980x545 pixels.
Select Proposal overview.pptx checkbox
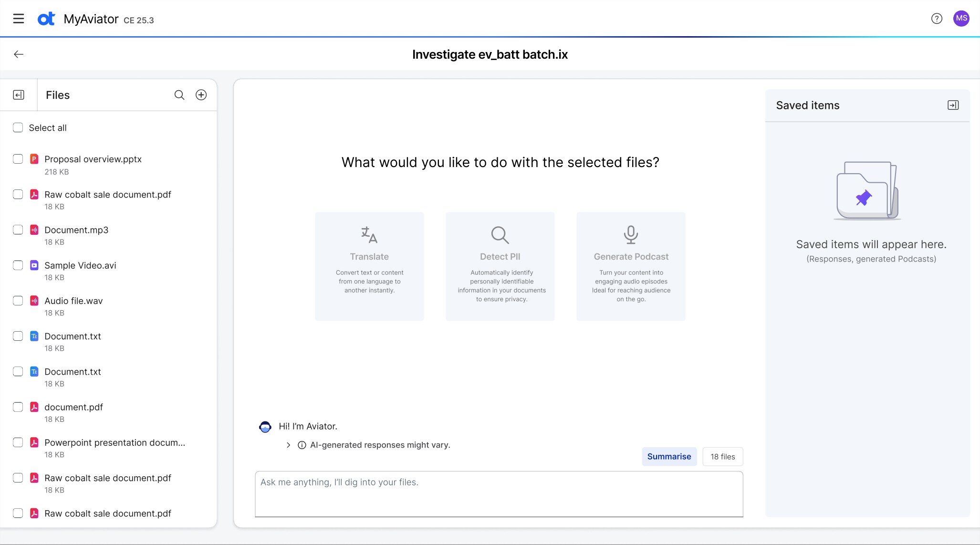point(18,159)
